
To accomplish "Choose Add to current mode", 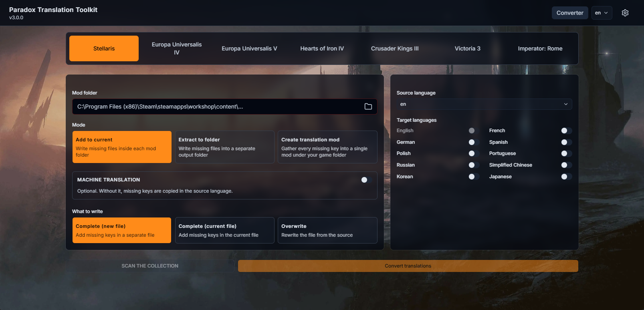I will click(x=122, y=147).
